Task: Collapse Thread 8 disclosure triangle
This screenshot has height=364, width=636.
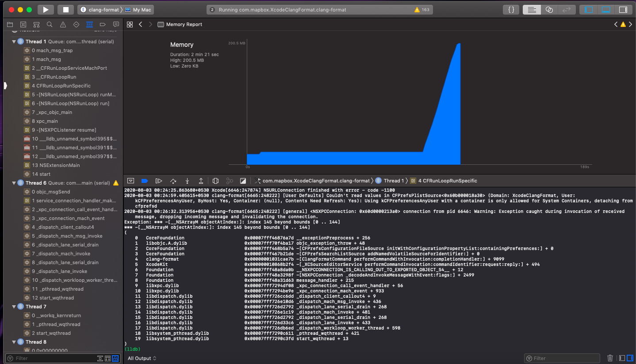Action: [14, 342]
